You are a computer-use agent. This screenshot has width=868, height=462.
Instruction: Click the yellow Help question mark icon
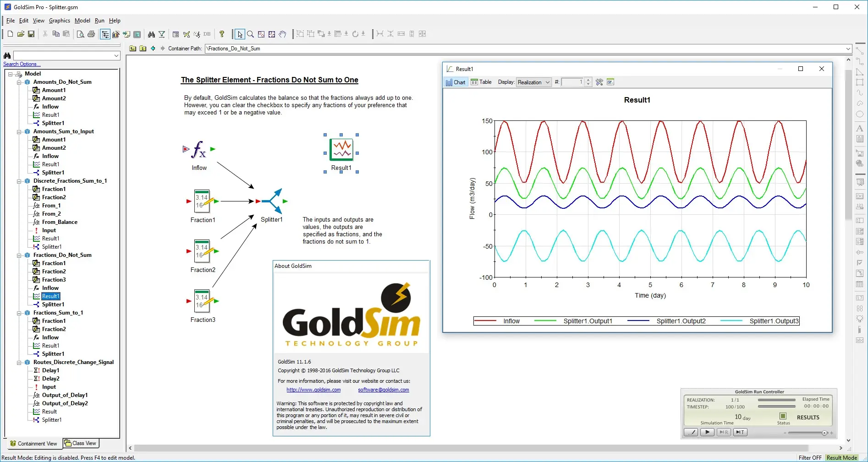222,34
